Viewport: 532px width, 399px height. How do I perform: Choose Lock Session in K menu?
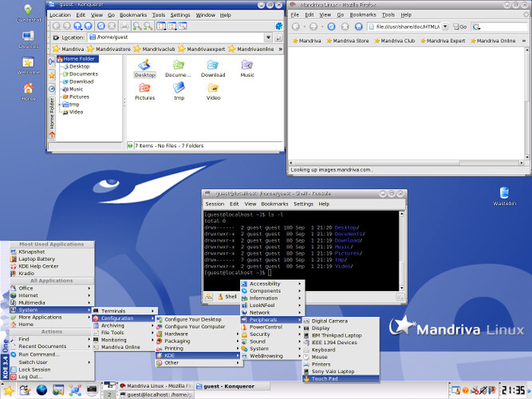point(51,369)
